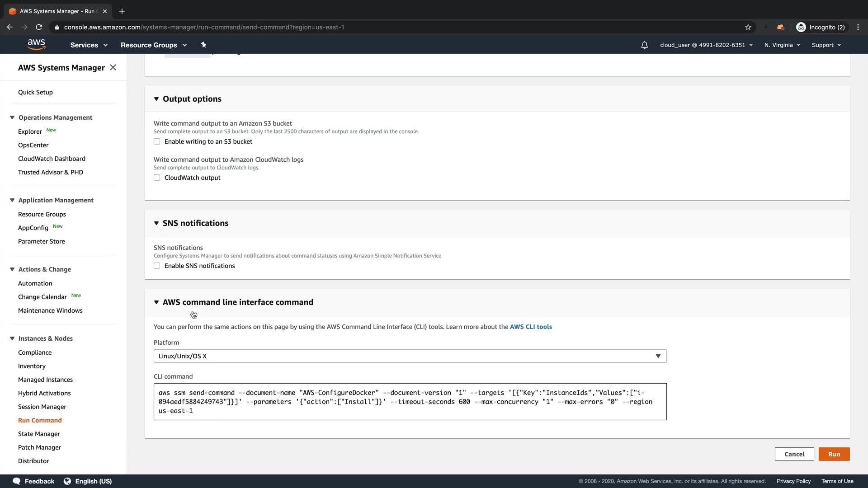Click the AWS logo home icon
The height and width of the screenshot is (488, 868).
(36, 44)
